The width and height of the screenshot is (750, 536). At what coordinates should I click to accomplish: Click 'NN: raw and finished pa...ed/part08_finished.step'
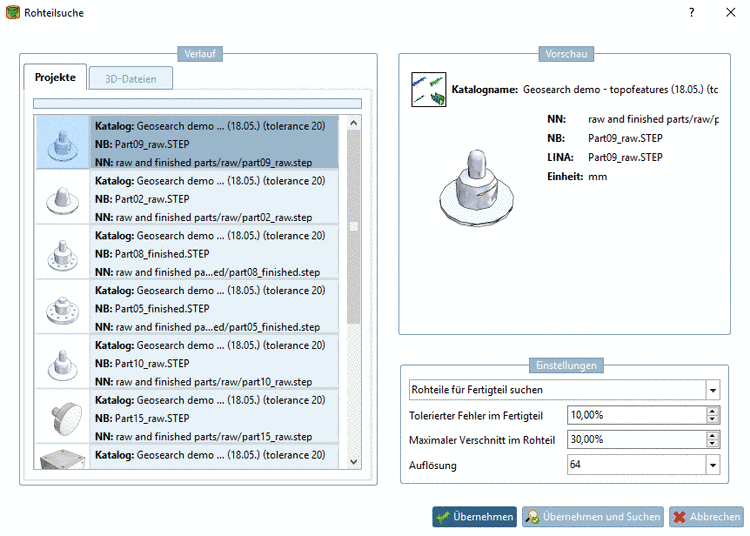point(208,272)
